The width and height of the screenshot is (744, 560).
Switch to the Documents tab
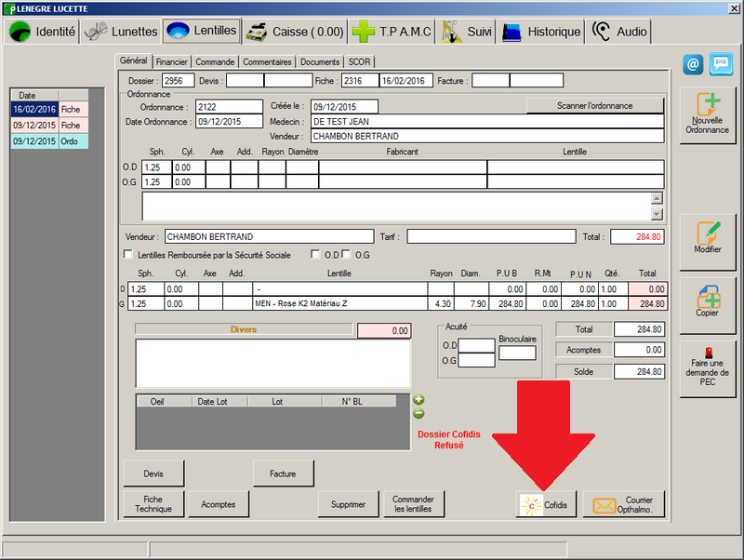click(320, 61)
